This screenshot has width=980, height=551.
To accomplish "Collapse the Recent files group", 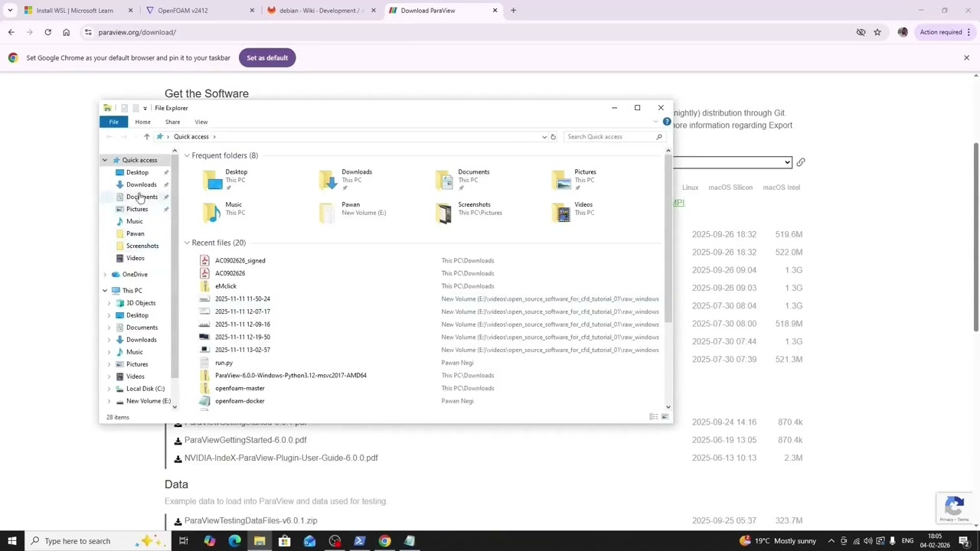I will 186,243.
